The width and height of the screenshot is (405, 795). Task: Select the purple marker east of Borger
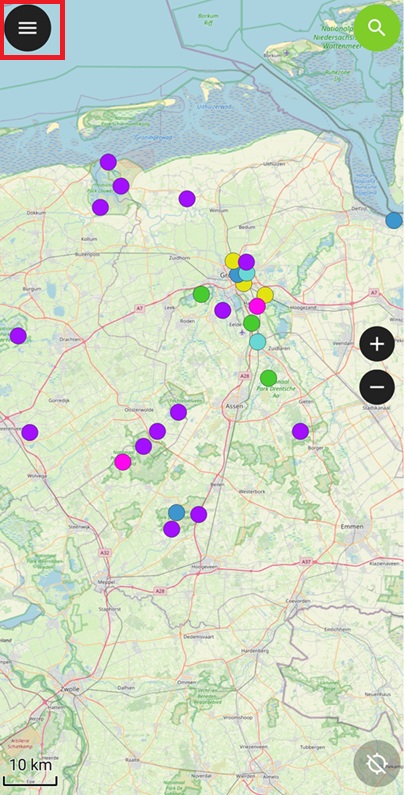coord(300,431)
